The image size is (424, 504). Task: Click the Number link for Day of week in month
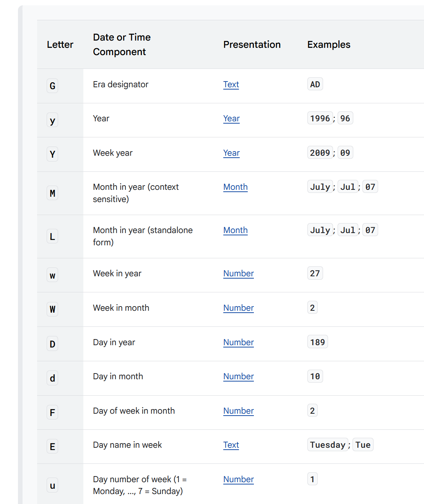pyautogui.click(x=238, y=411)
